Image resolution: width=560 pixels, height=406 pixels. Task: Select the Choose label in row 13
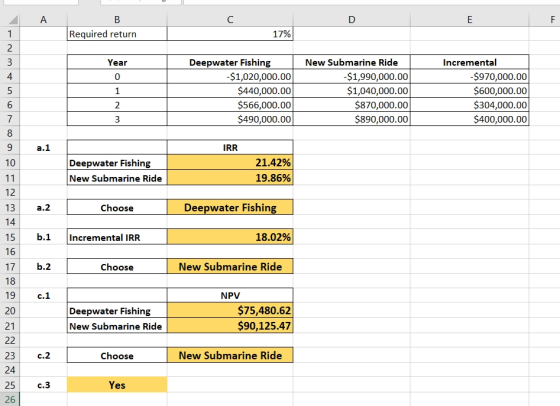[117, 207]
